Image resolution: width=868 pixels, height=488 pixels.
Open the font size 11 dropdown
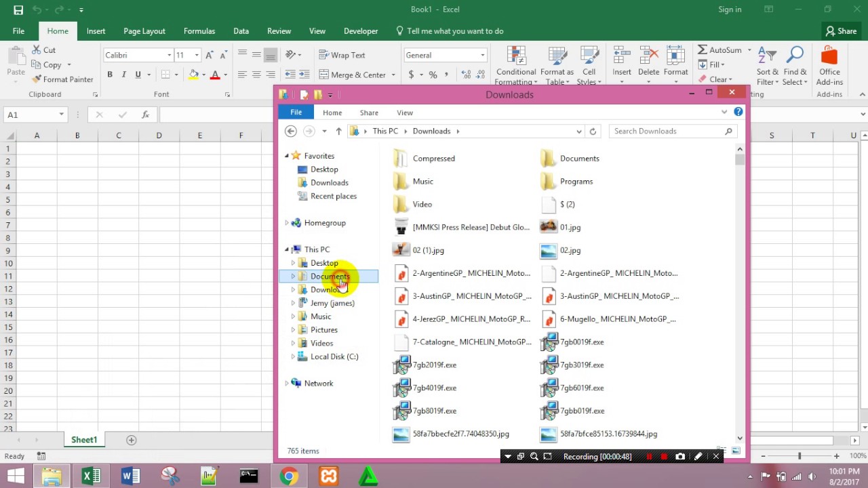tap(197, 56)
